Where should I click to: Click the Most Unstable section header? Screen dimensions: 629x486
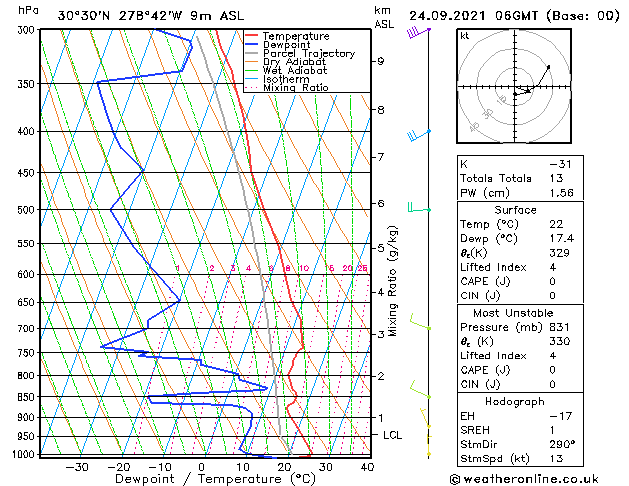(x=513, y=313)
